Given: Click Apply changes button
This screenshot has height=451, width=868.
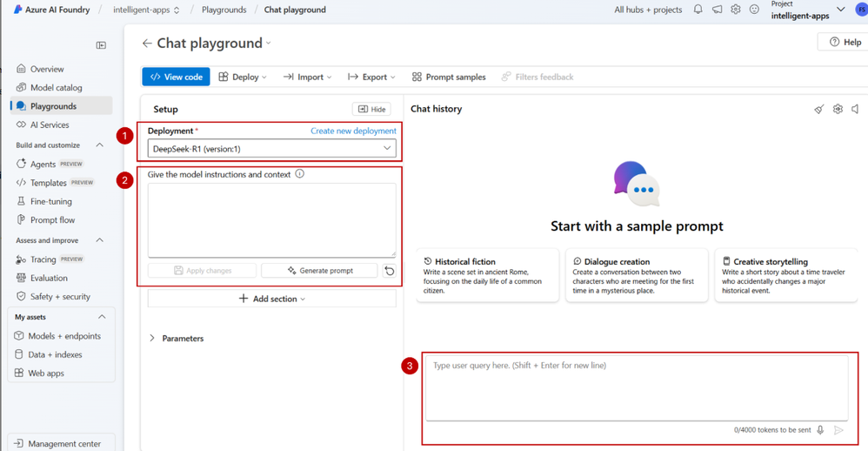Looking at the screenshot, I should pos(202,271).
